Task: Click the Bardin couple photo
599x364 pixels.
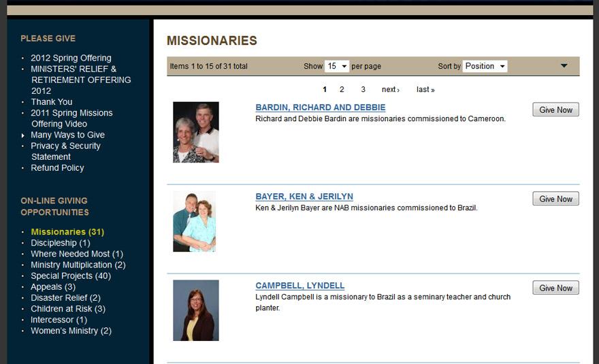Action: coord(196,132)
